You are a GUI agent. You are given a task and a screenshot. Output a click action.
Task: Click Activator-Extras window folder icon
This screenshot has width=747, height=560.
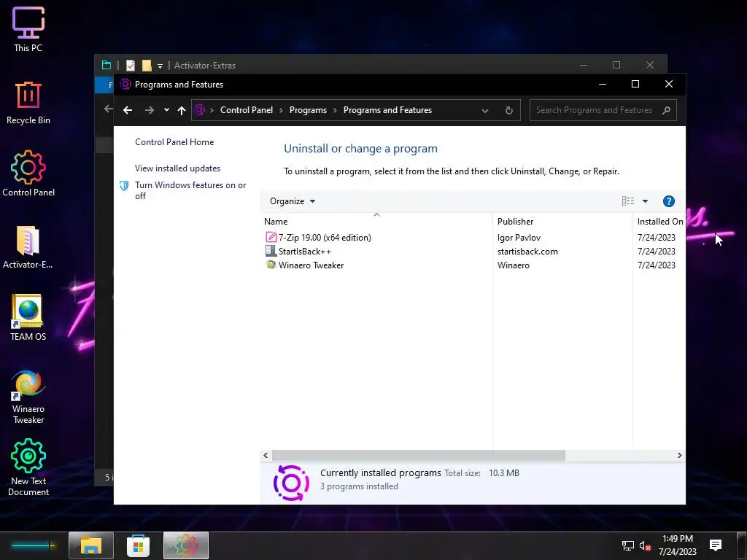click(107, 65)
